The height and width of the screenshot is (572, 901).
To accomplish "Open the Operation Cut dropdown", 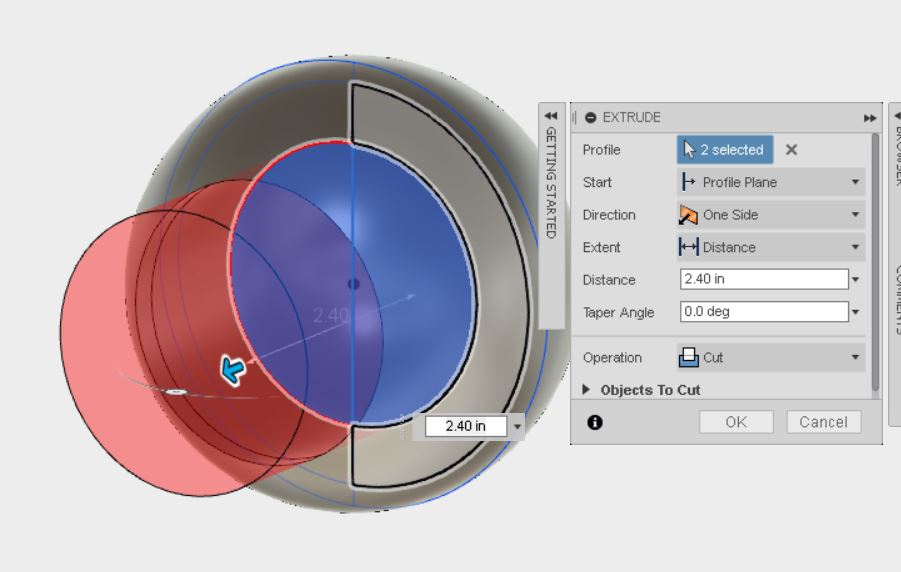I will tap(771, 358).
